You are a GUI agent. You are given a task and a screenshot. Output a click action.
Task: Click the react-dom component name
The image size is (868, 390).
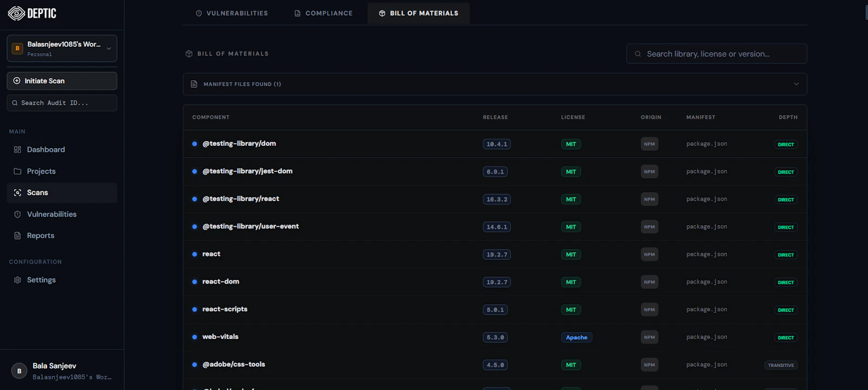pyautogui.click(x=221, y=282)
